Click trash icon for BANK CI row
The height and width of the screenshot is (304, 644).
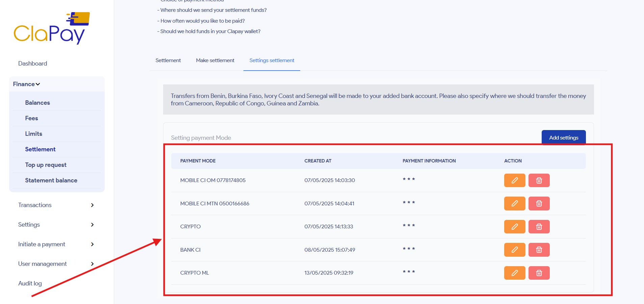pos(539,250)
